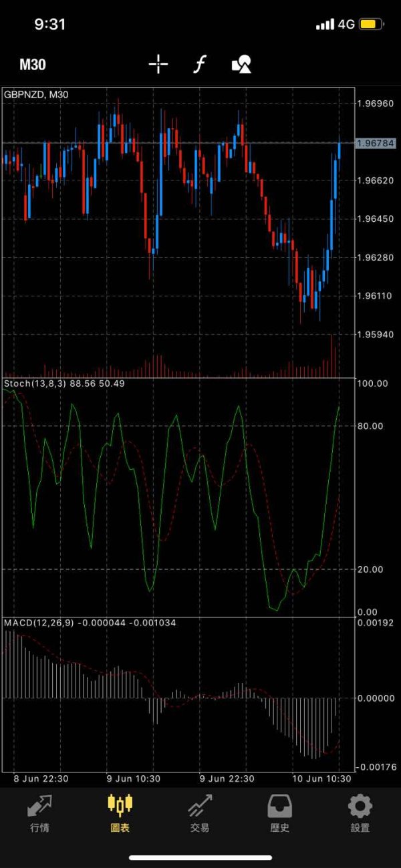The image size is (401, 868).
Task: Tap the 1.95940 price axis label
Action: click(376, 334)
